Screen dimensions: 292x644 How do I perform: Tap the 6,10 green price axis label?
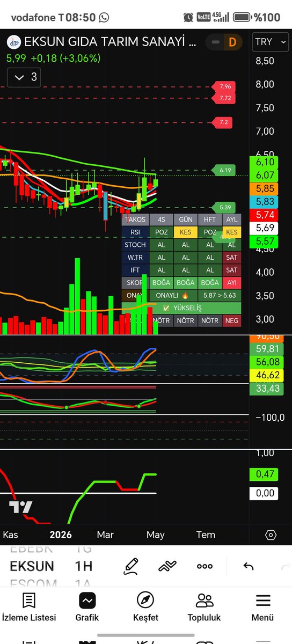pyautogui.click(x=265, y=162)
